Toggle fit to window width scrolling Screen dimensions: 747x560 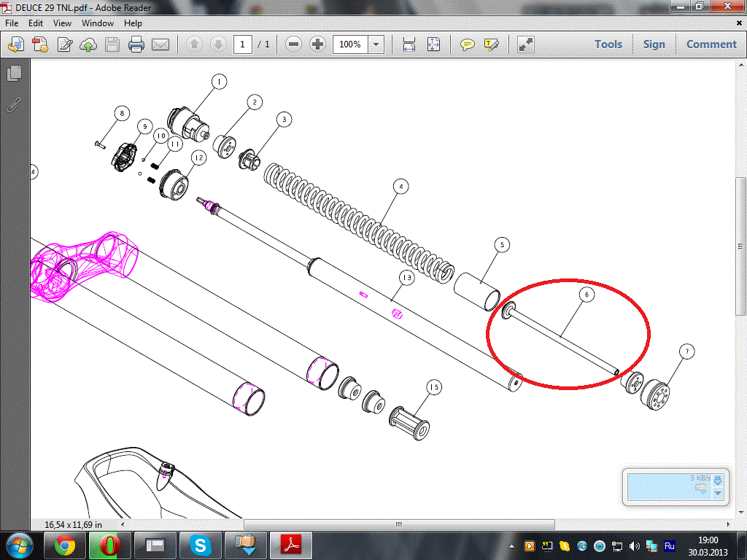tap(409, 44)
